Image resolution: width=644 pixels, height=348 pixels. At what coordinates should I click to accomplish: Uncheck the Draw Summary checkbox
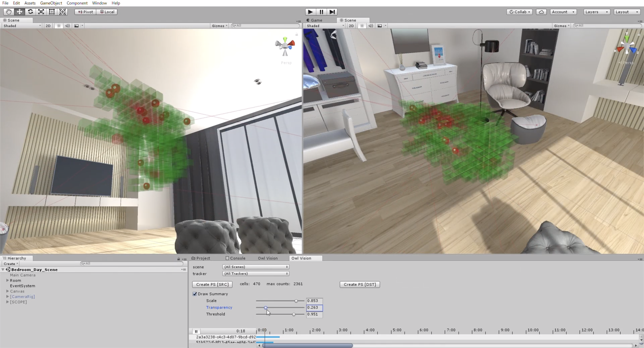(x=195, y=294)
